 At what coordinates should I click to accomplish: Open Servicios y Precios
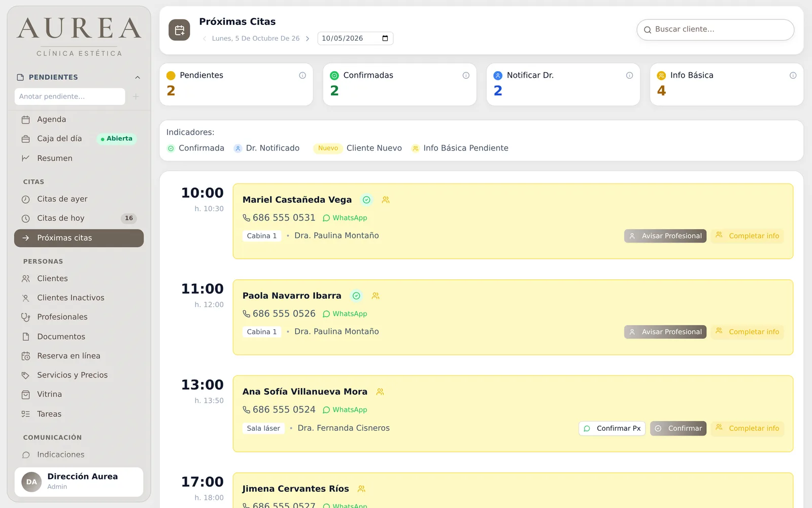(79, 375)
